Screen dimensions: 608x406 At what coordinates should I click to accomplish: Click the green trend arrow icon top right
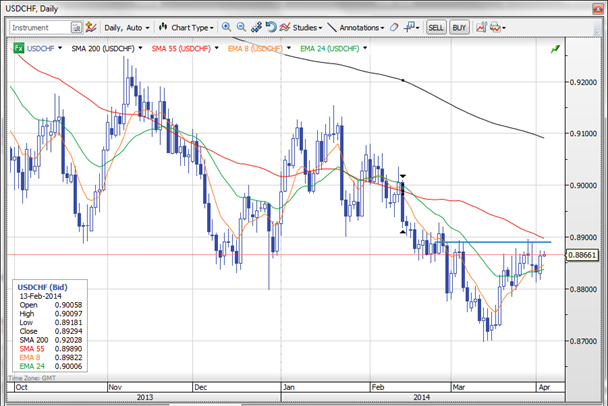click(x=555, y=49)
